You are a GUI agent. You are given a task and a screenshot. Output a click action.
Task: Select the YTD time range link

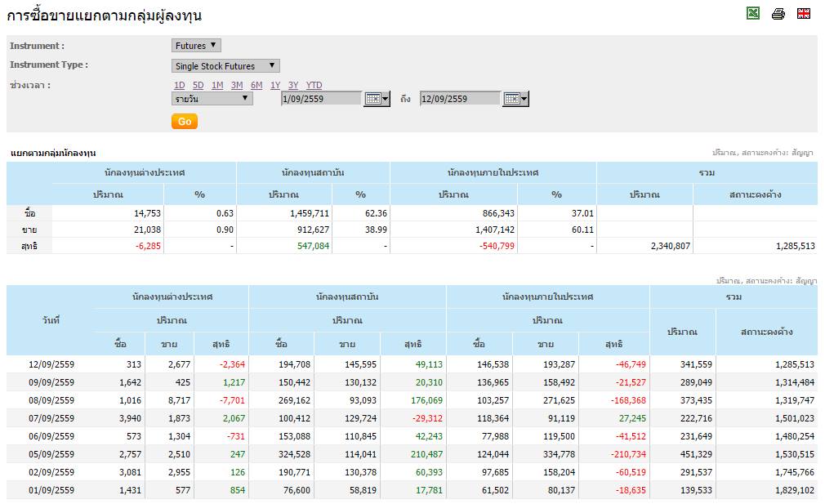[x=314, y=85]
